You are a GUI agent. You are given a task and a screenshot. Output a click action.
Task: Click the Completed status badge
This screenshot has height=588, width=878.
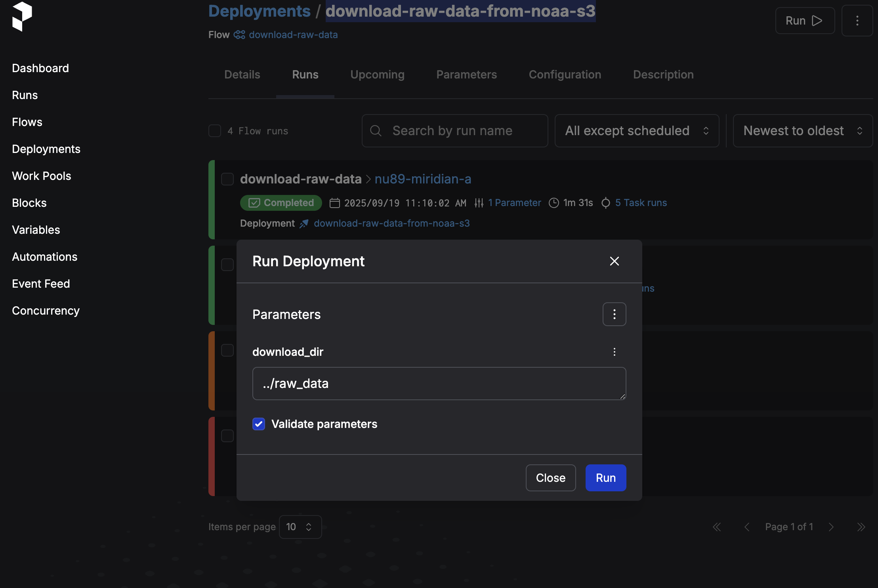[281, 203]
